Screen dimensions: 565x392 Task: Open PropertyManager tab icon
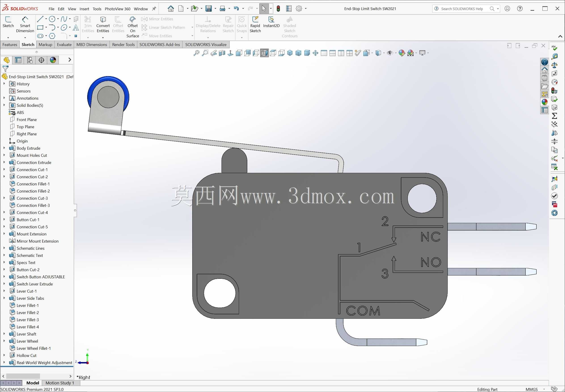click(18, 60)
